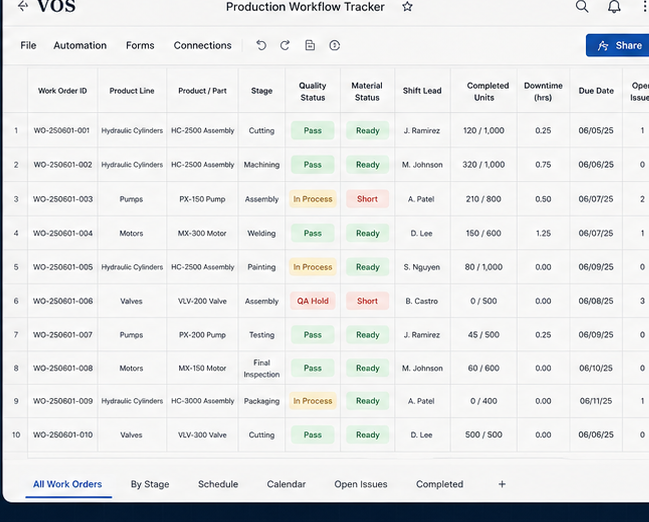Select Welding stage cell
The height and width of the screenshot is (522, 649).
pos(262,233)
